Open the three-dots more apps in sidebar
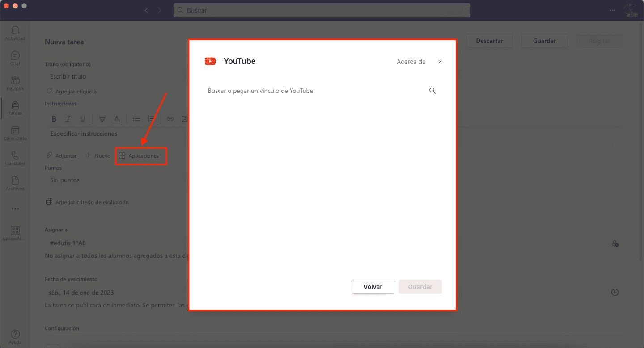644x348 pixels. click(15, 209)
